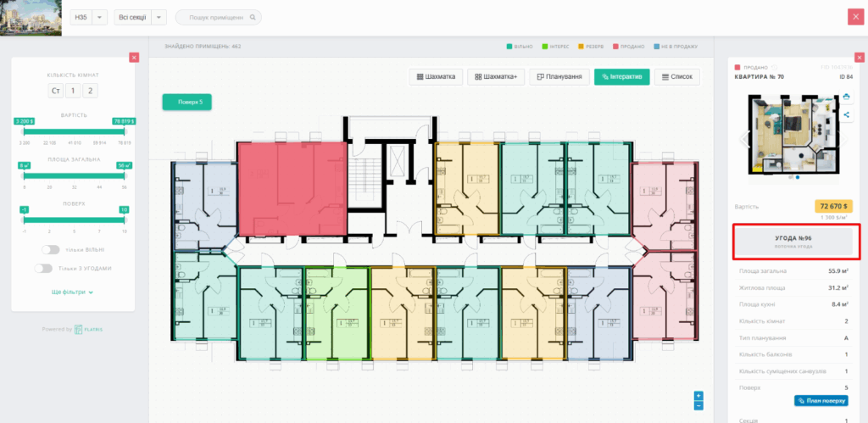The width and height of the screenshot is (868, 423).
Task: Click the building photo thumbnail top-left
Action: (x=31, y=18)
